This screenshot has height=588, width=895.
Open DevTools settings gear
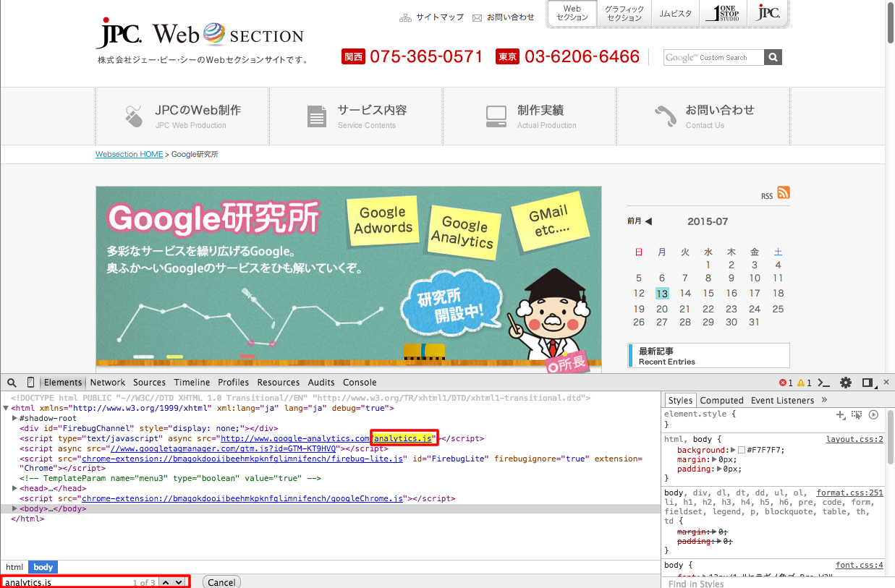tap(845, 383)
